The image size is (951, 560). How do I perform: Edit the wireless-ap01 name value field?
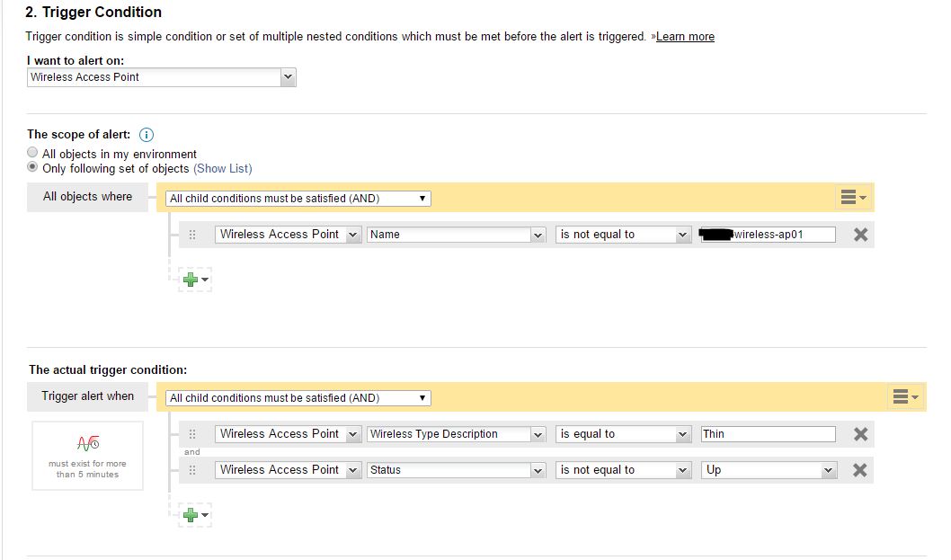[768, 235]
